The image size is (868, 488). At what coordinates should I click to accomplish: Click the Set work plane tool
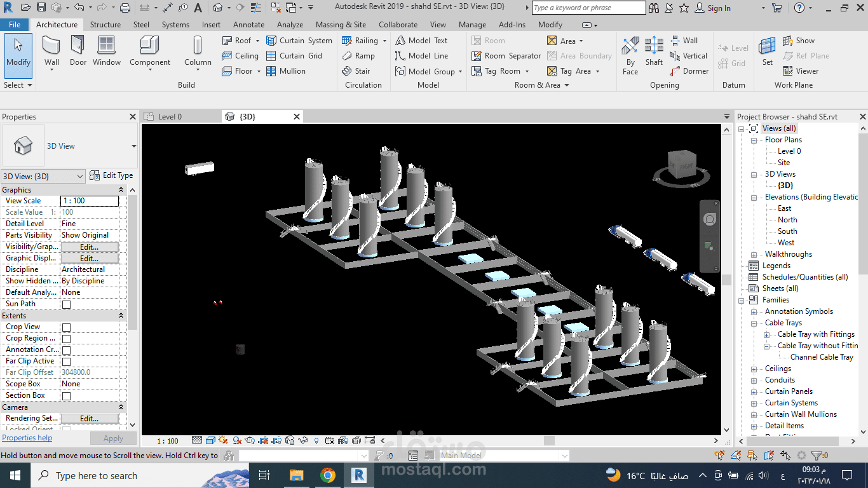click(x=768, y=51)
